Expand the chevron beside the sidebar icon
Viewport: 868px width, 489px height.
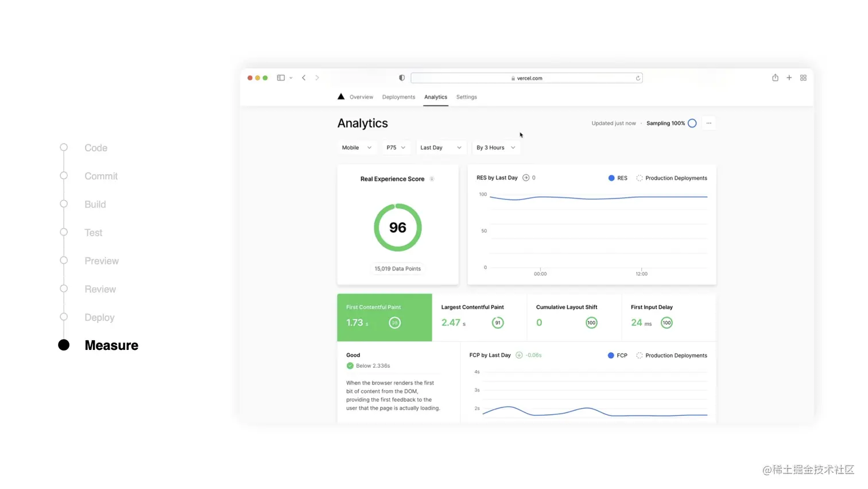(291, 78)
